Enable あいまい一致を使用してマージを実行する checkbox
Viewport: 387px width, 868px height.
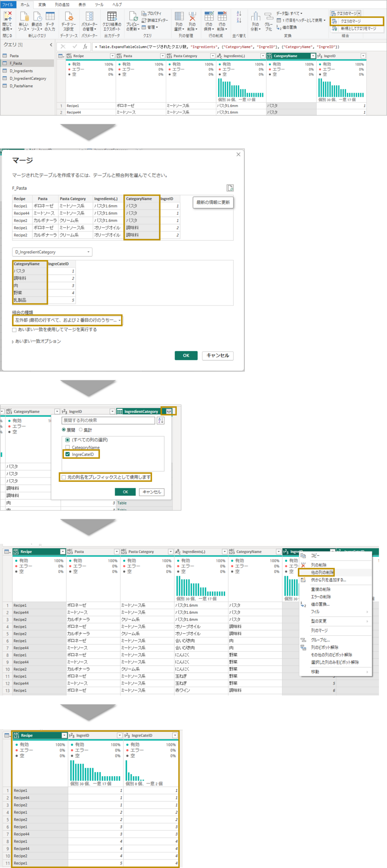coord(14,330)
